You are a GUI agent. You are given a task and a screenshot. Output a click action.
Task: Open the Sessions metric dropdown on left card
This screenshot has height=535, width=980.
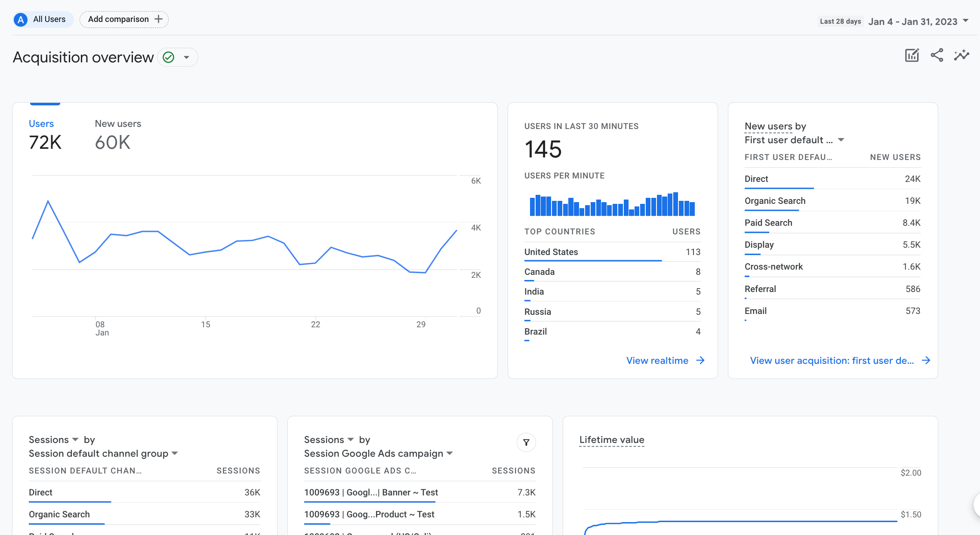[75, 440]
